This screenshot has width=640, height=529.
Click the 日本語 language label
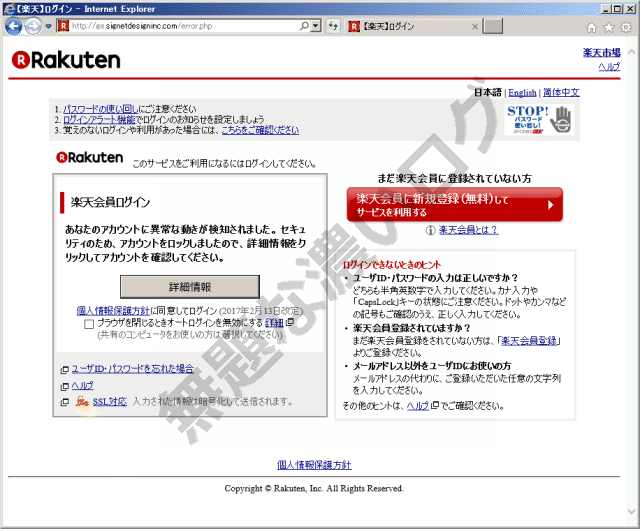click(x=487, y=93)
